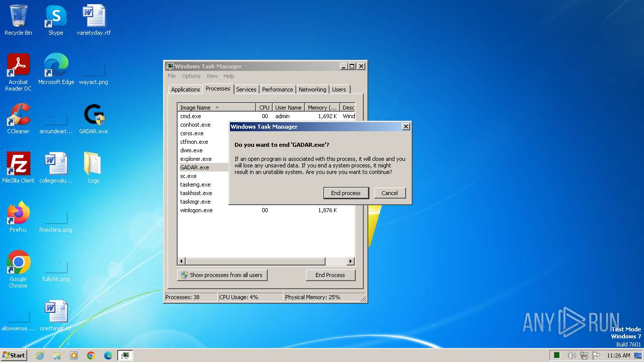Select the collegevalu... document icon
The width and height of the screenshot is (644, 362).
click(56, 168)
